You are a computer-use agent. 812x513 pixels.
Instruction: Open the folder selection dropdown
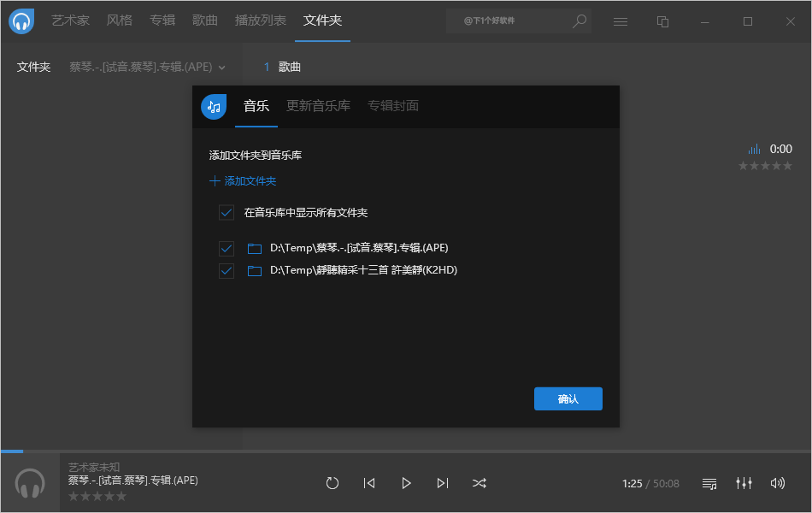222,66
